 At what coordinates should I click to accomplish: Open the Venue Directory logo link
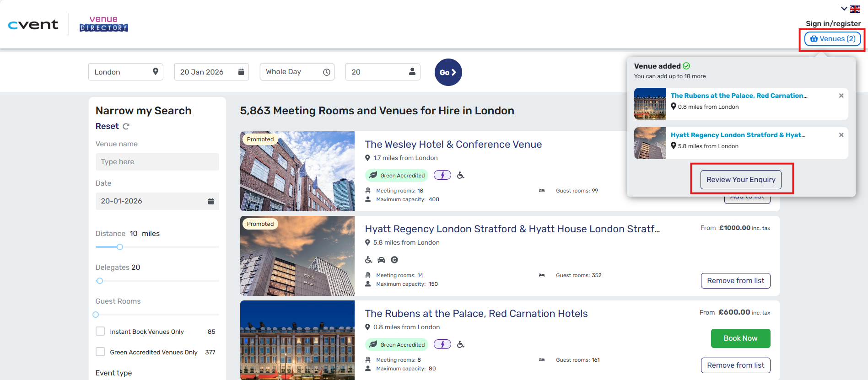pos(104,24)
